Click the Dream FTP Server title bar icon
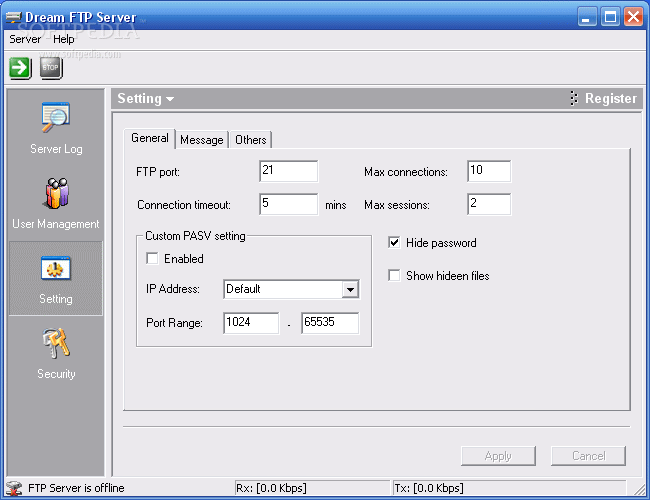This screenshot has width=650, height=500. click(x=14, y=17)
